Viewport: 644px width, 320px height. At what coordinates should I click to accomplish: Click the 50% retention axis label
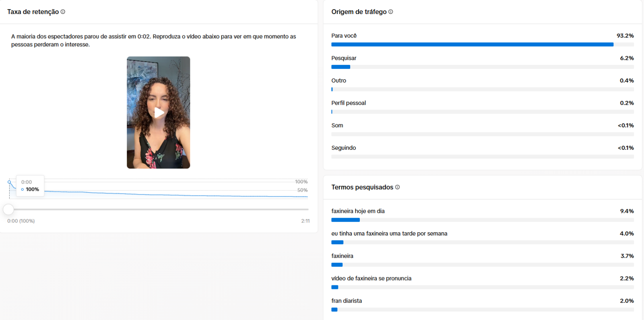[x=302, y=190]
